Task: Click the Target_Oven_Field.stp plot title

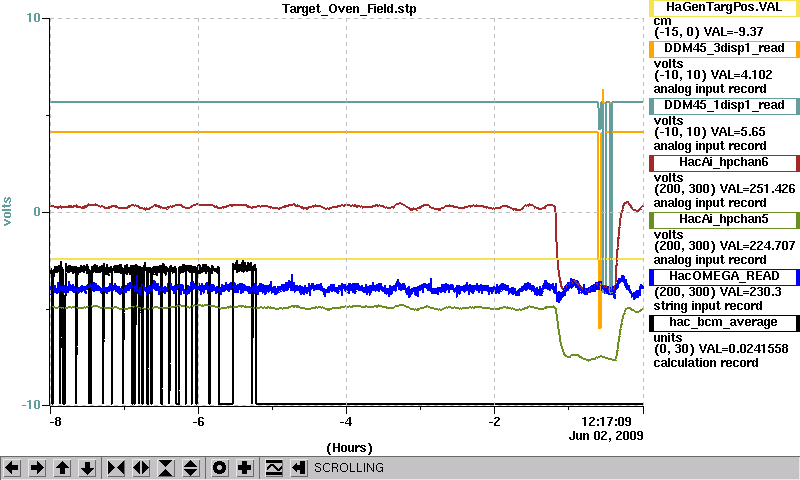Action: click(349, 9)
